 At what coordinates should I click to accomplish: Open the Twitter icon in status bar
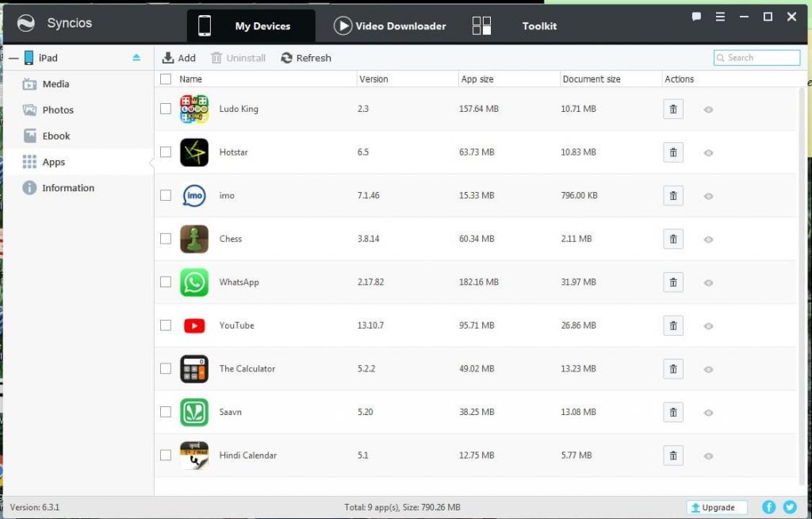point(790,506)
